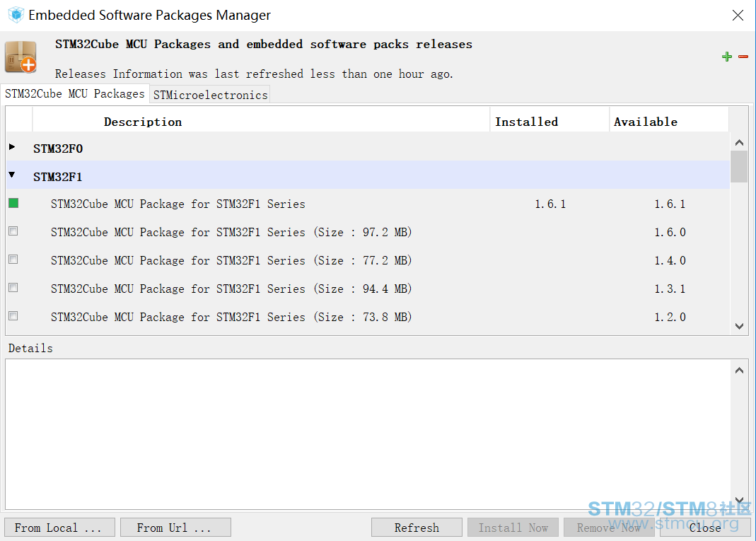Click the package list scroll up arrow
This screenshot has height=541, width=756.
click(739, 143)
